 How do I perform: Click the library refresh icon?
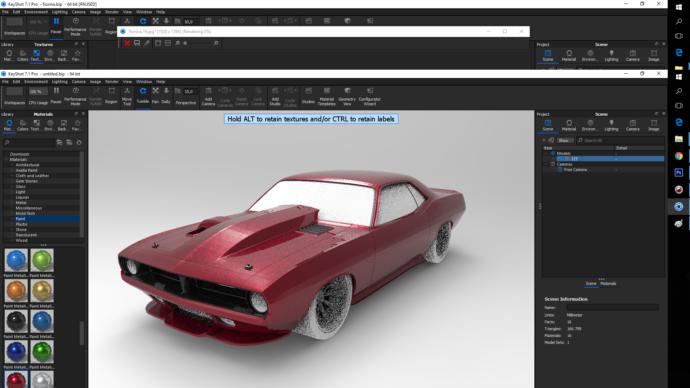pos(79,143)
